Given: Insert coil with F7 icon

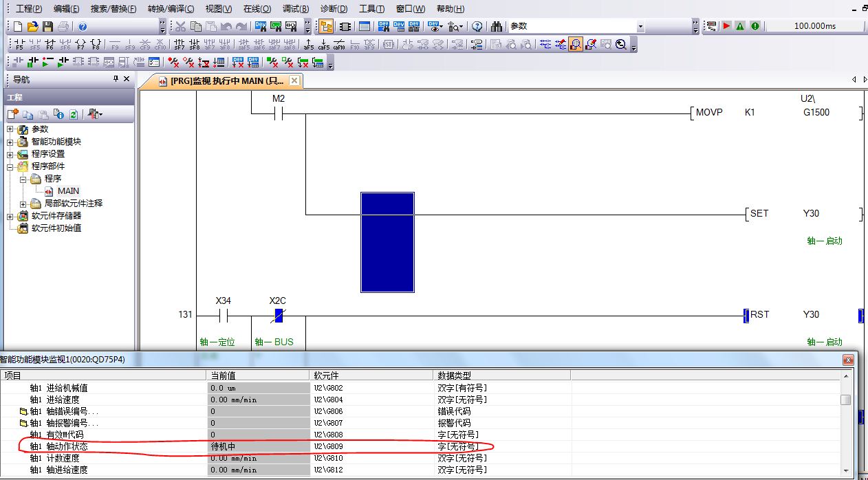Looking at the screenshot, I should point(80,45).
